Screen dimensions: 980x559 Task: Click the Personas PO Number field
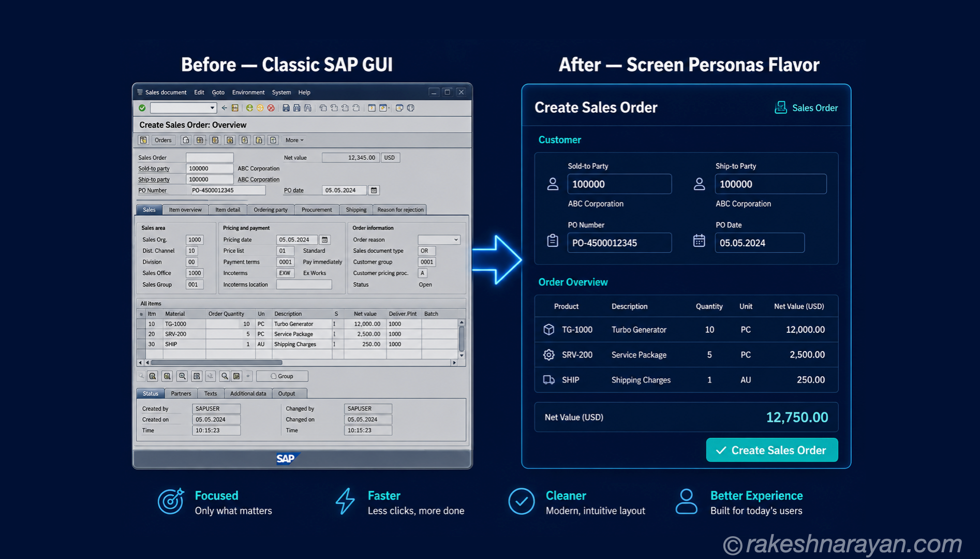point(619,243)
